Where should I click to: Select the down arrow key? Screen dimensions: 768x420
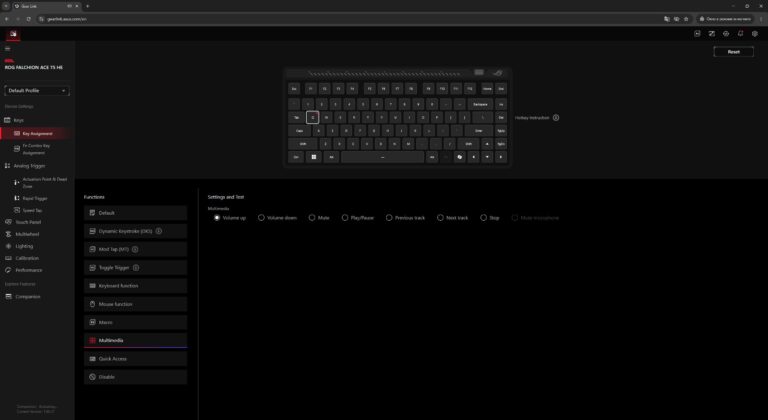pos(487,157)
